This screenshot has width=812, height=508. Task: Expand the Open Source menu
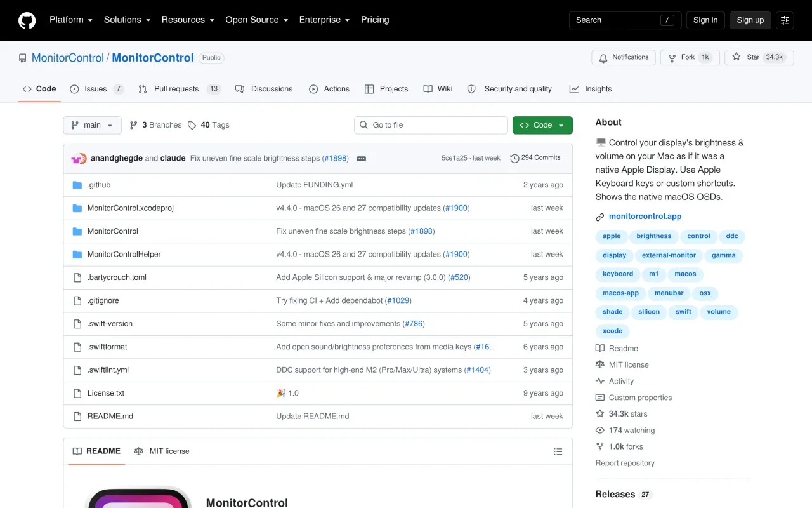click(x=257, y=20)
